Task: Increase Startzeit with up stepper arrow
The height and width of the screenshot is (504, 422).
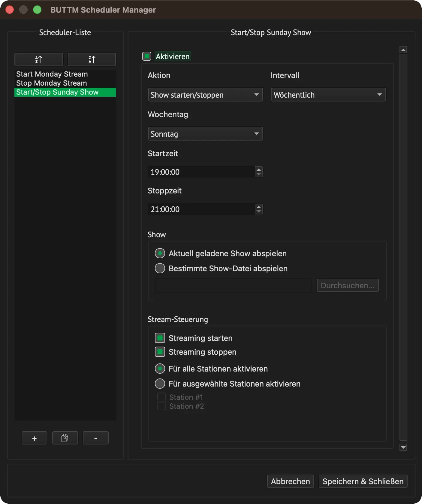Action: tap(259, 169)
